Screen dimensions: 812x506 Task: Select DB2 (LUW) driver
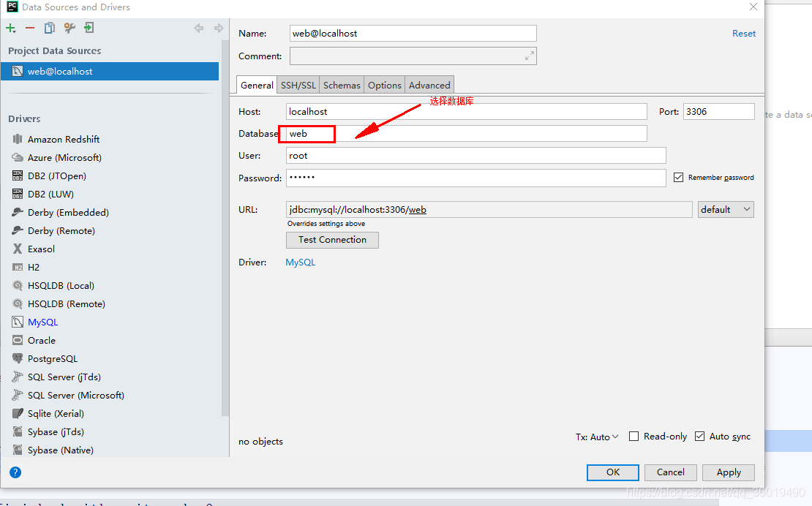[50, 194]
